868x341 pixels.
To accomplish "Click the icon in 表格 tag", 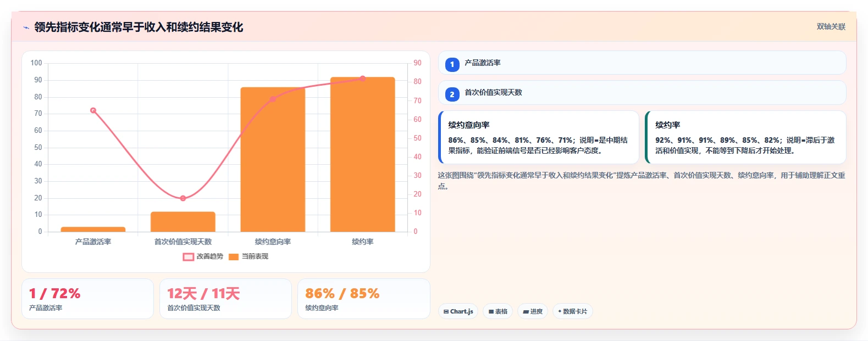I will click(491, 311).
